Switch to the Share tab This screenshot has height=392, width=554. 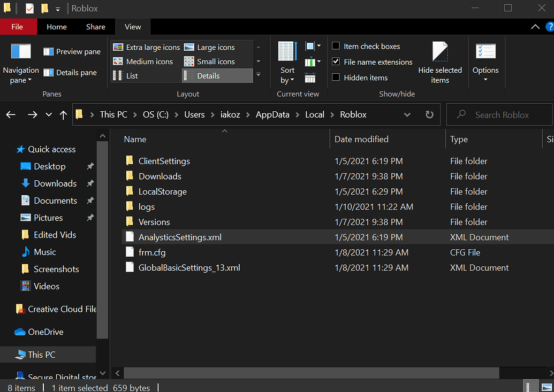point(96,27)
